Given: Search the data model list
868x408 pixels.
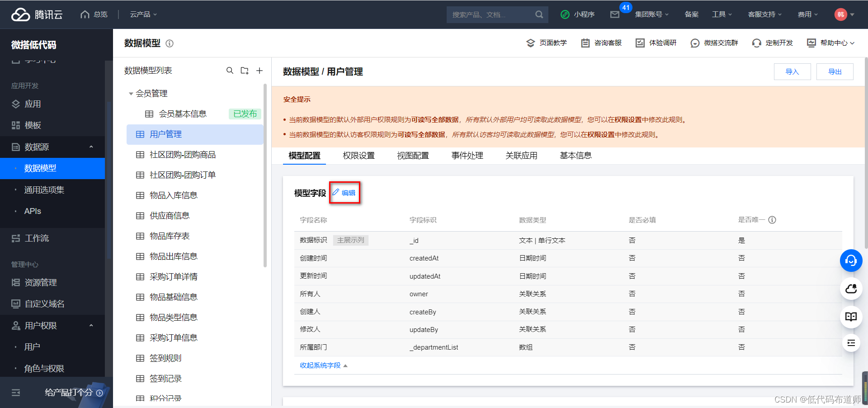Looking at the screenshot, I should (230, 71).
